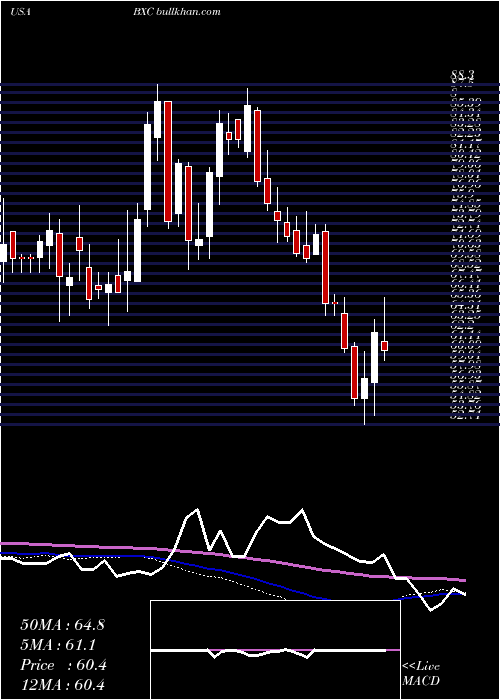Click the '50MA : 64.8' reading

click(x=62, y=625)
